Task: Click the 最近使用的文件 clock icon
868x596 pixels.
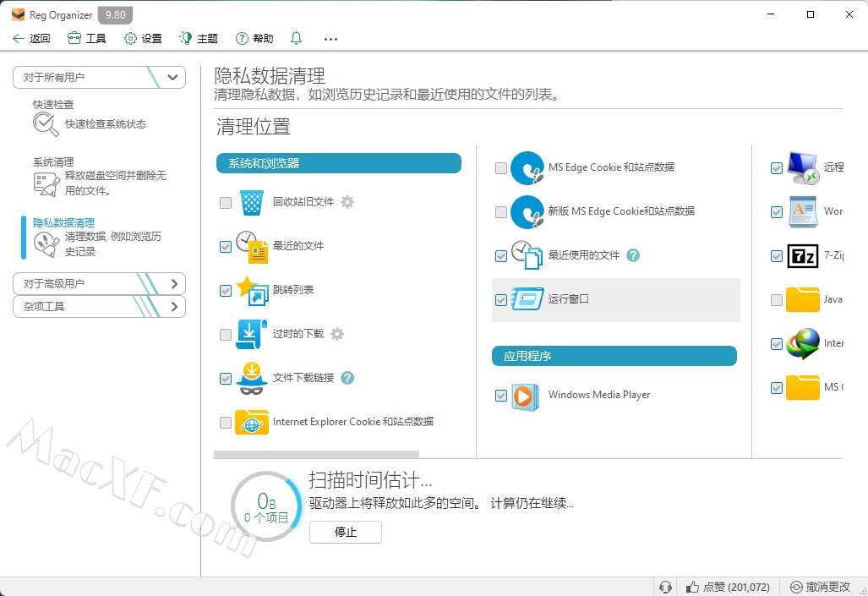Action: click(x=527, y=255)
